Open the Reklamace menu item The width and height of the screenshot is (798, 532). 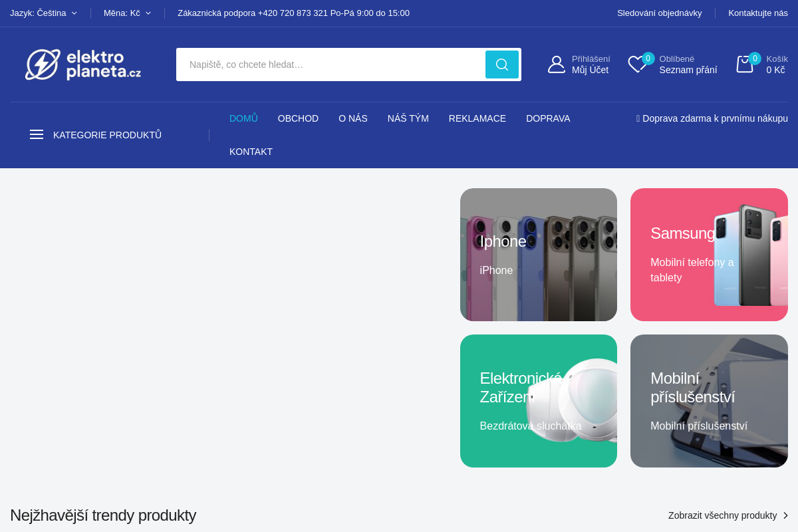477,118
